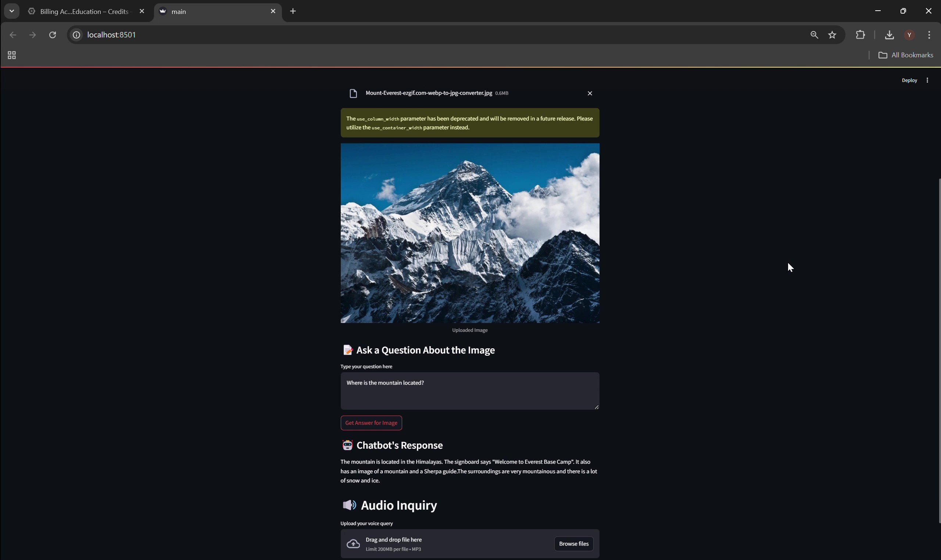941x560 pixels.
Task: Expand the tab search dropdown arrow
Action: tap(12, 11)
